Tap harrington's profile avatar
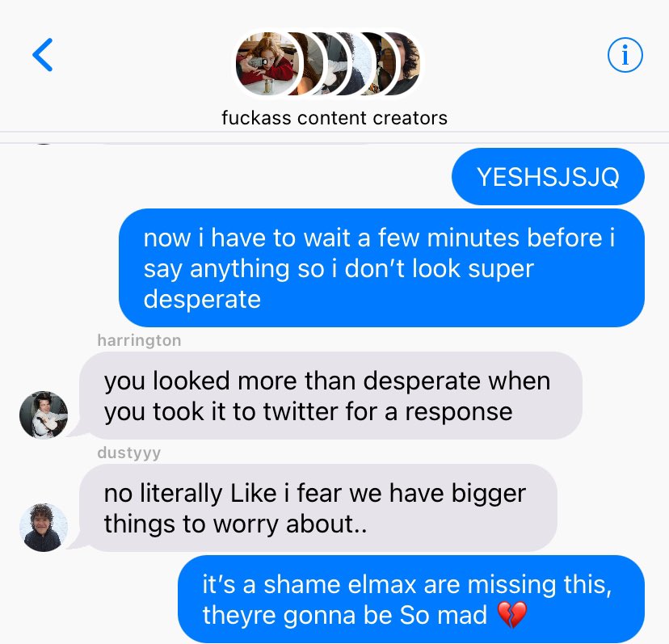This screenshot has width=669, height=644. (44, 415)
